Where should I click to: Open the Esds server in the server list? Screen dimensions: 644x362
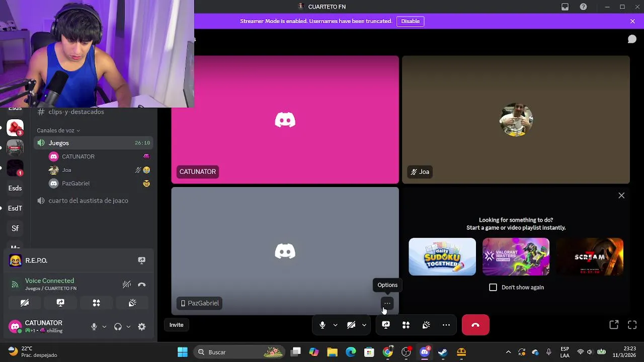[15, 188]
